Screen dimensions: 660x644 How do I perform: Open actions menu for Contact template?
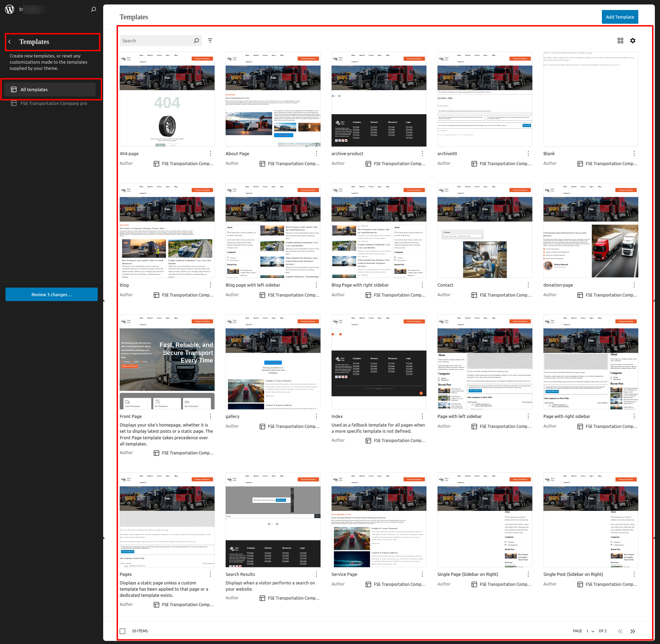pyautogui.click(x=528, y=285)
